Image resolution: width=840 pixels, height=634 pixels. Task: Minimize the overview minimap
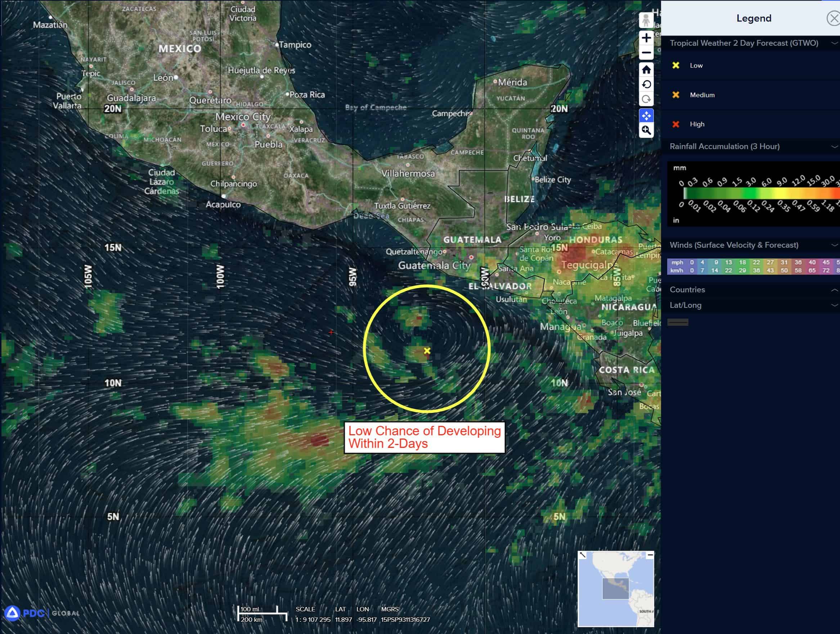[650, 555]
